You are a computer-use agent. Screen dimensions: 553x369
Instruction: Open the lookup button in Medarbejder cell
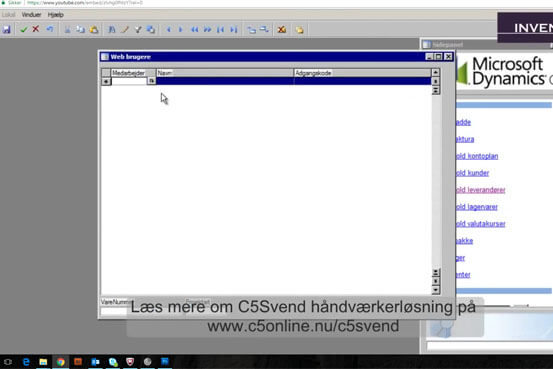(151, 81)
